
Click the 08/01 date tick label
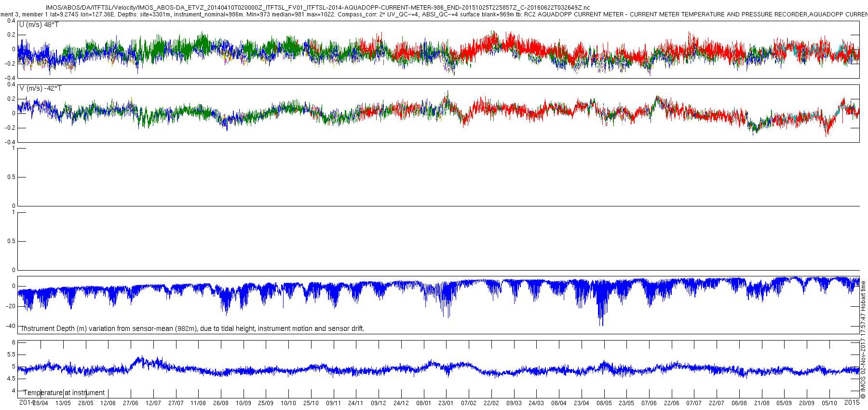pyautogui.click(x=424, y=403)
